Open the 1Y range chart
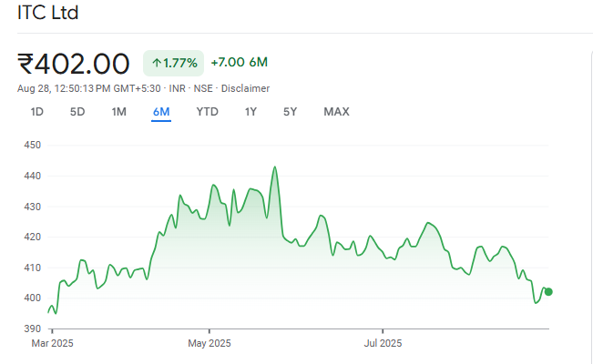Viewport: 593px width, 364px height. point(250,112)
